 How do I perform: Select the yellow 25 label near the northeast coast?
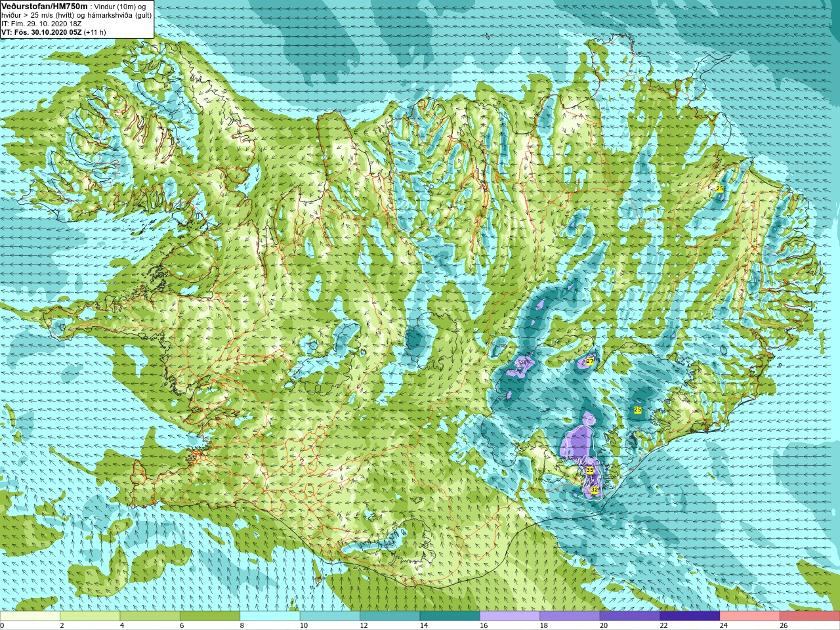point(719,188)
